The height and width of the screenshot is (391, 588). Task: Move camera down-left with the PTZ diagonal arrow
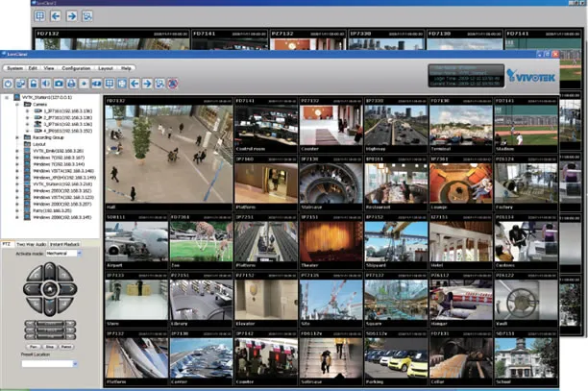(x=35, y=304)
